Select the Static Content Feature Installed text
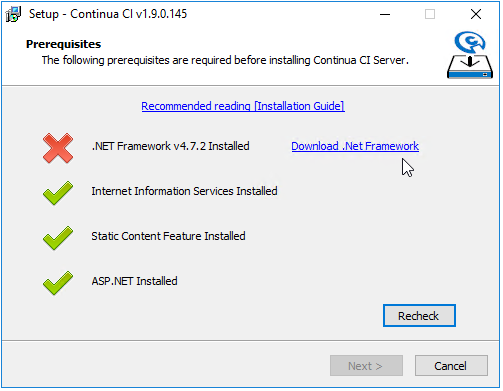The height and width of the screenshot is (391, 503). click(168, 236)
